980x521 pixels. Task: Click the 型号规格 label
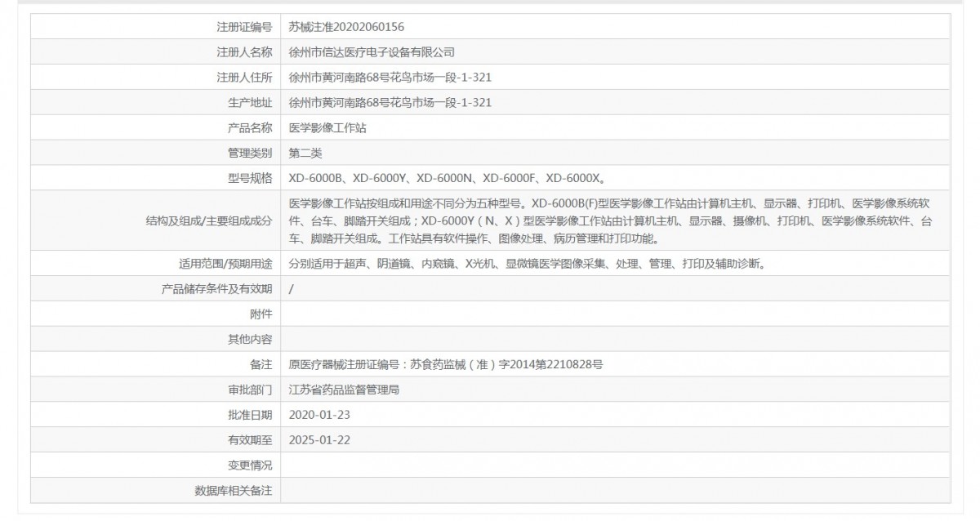pyautogui.click(x=250, y=179)
